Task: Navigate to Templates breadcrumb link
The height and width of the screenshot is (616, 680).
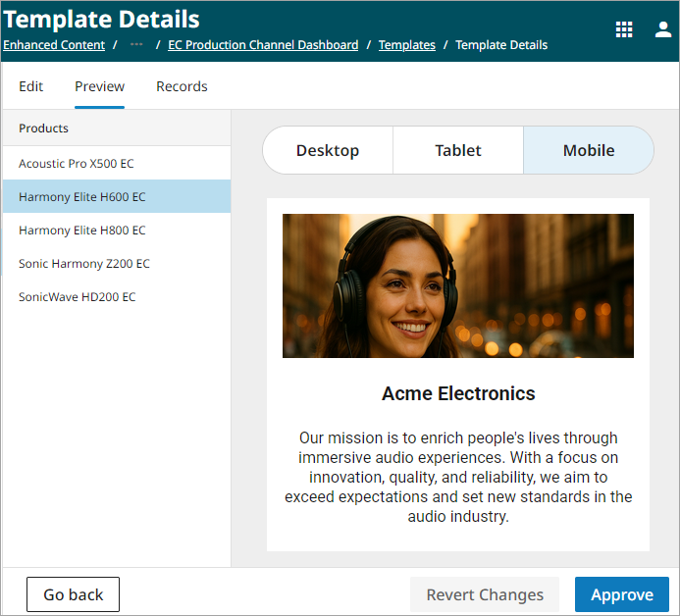Action: tap(406, 45)
